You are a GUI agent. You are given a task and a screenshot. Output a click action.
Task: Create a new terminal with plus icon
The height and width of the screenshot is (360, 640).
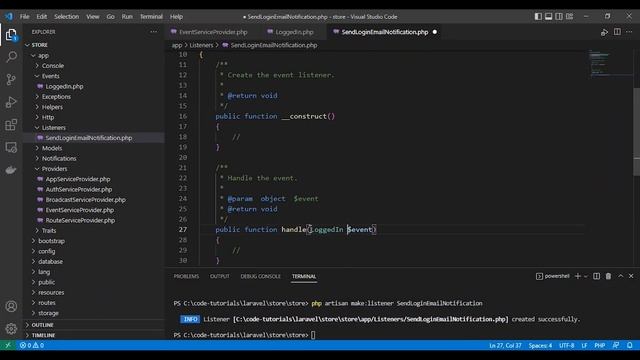[578, 276]
